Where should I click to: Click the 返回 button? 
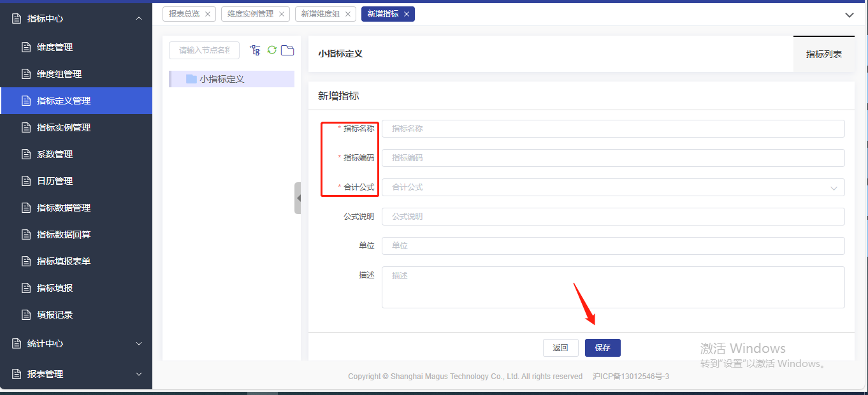tap(560, 348)
